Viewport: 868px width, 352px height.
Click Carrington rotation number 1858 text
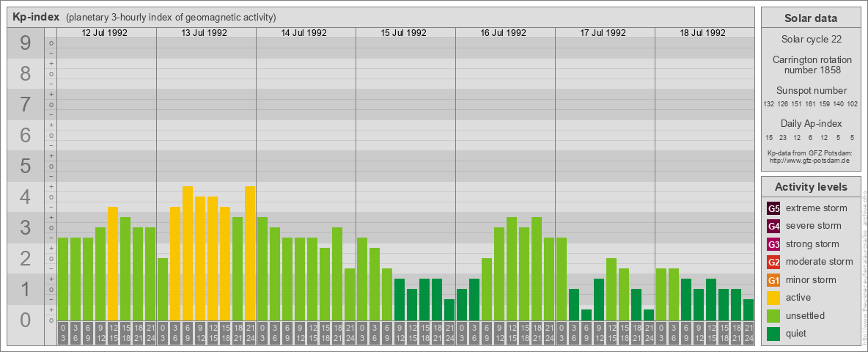(811, 65)
